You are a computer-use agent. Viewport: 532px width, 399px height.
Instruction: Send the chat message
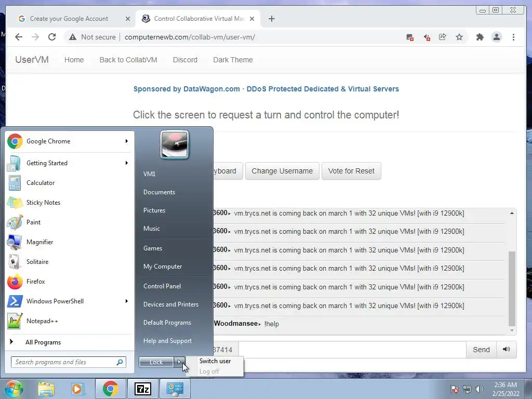coord(481,350)
